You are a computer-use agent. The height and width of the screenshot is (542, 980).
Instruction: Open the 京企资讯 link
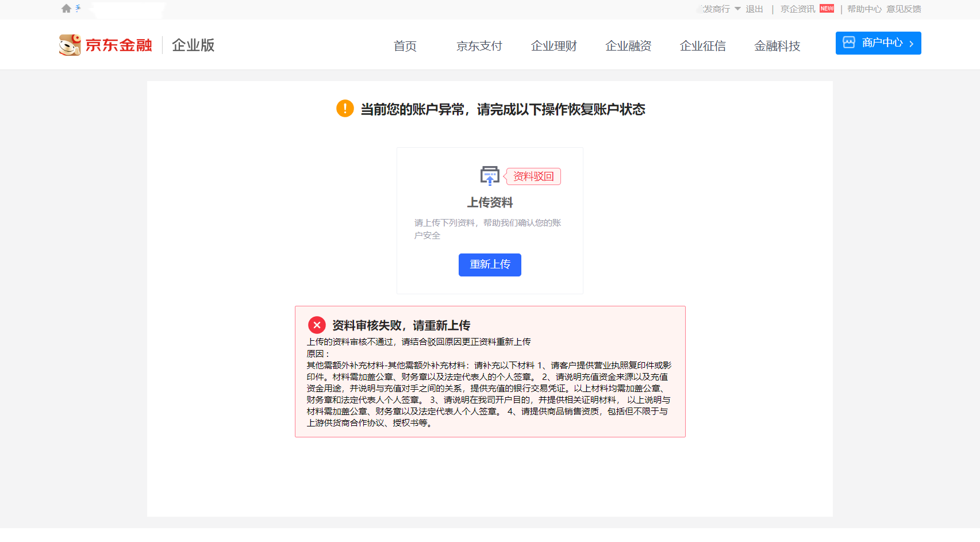click(797, 9)
